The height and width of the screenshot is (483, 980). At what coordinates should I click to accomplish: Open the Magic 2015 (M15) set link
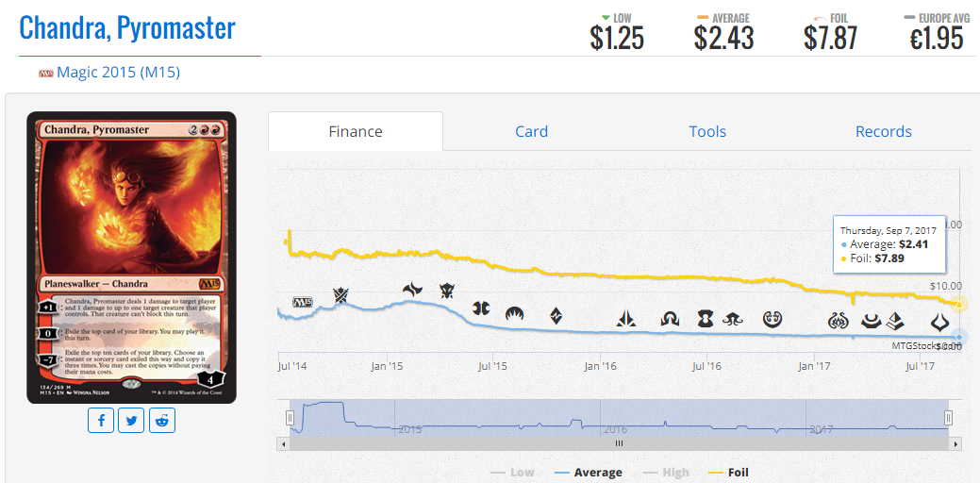[118, 73]
